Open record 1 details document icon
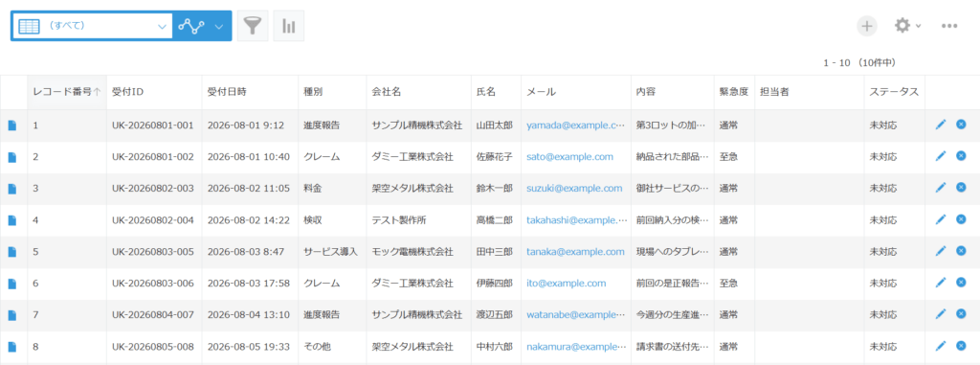980x365 pixels. [x=11, y=125]
